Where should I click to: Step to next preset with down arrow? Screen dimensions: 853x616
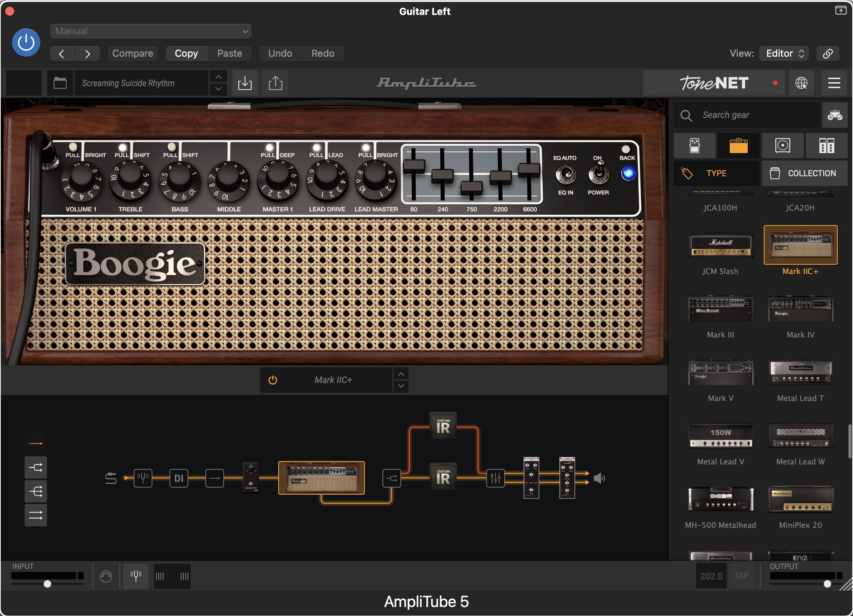click(218, 89)
